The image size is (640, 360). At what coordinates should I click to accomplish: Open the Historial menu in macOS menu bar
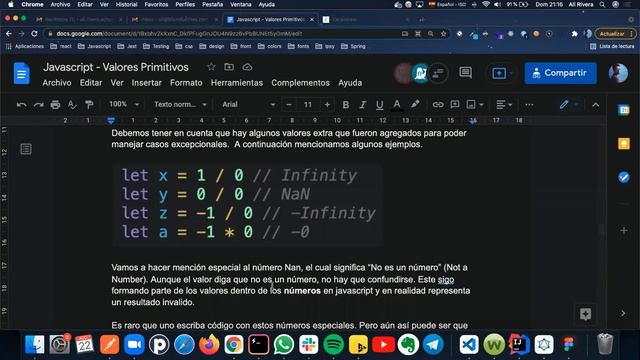coord(127,4)
